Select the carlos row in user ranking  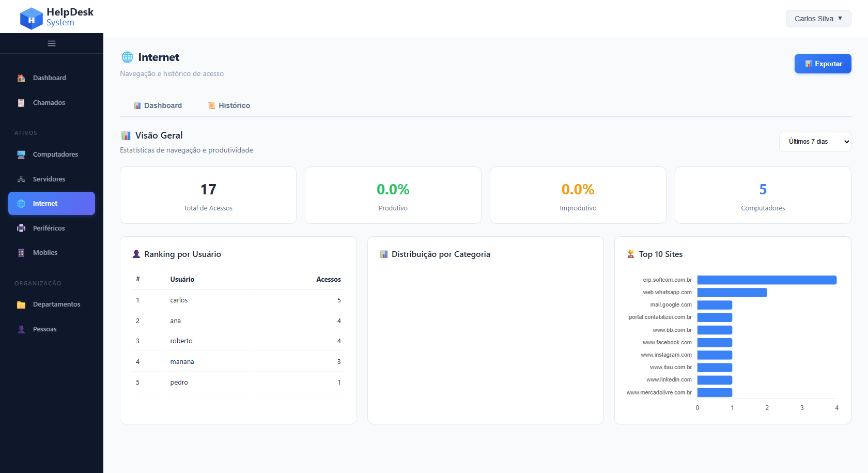tap(238, 300)
